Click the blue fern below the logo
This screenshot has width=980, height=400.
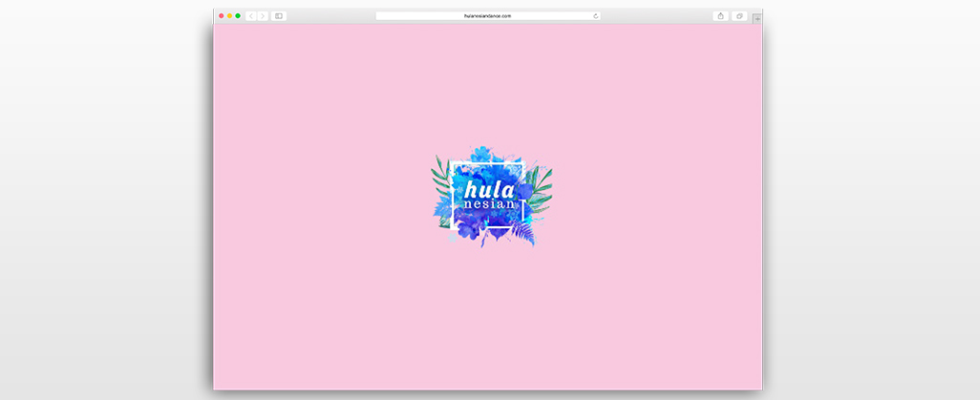pos(522,233)
